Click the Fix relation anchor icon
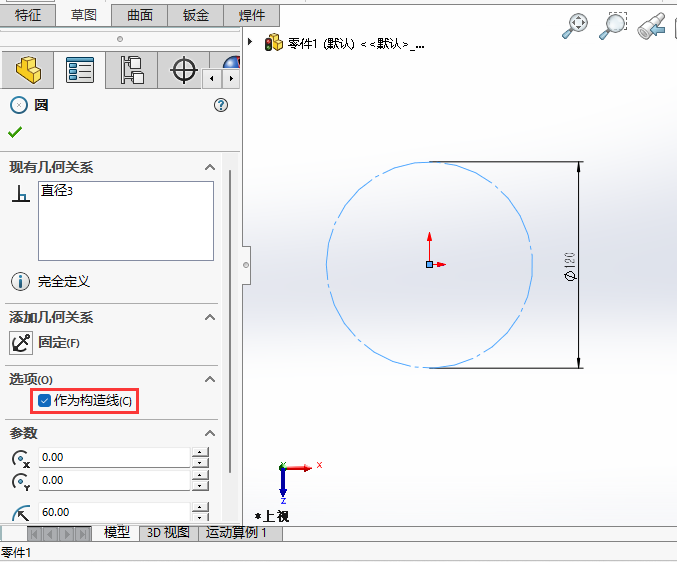 click(x=21, y=343)
